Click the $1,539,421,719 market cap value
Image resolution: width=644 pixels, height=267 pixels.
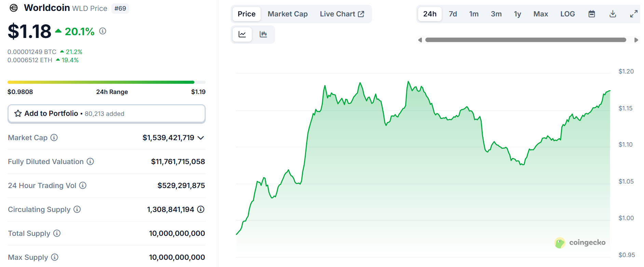[x=168, y=138]
